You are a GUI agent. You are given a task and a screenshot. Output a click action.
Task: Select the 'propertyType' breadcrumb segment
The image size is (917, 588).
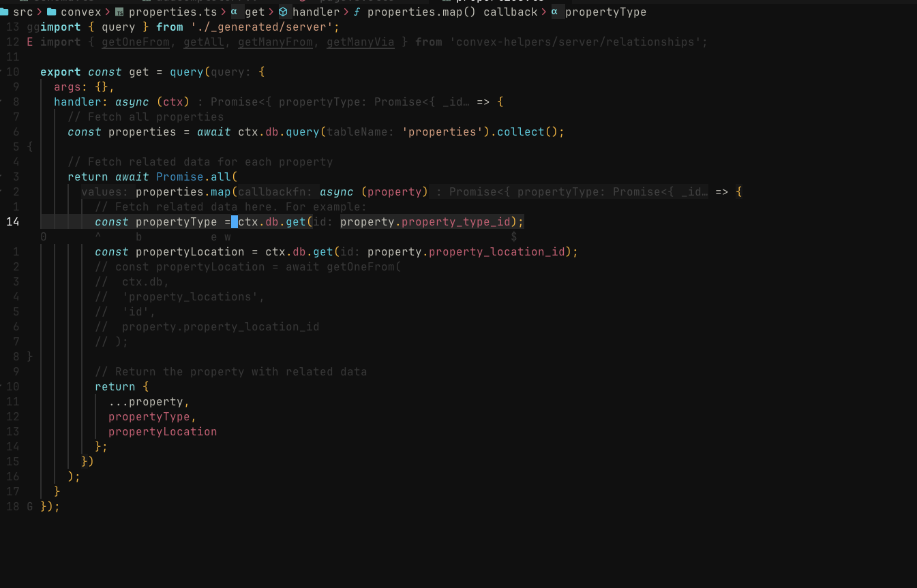coord(605,12)
